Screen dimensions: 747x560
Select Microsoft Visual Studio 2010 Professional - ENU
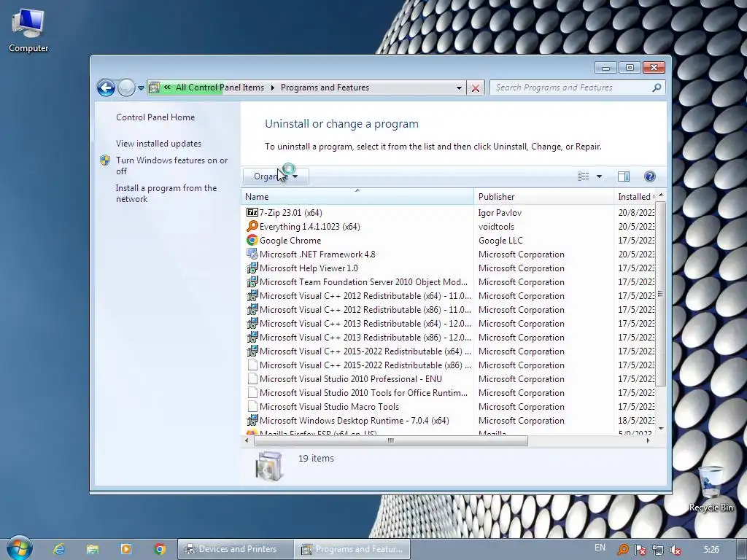[x=351, y=379]
